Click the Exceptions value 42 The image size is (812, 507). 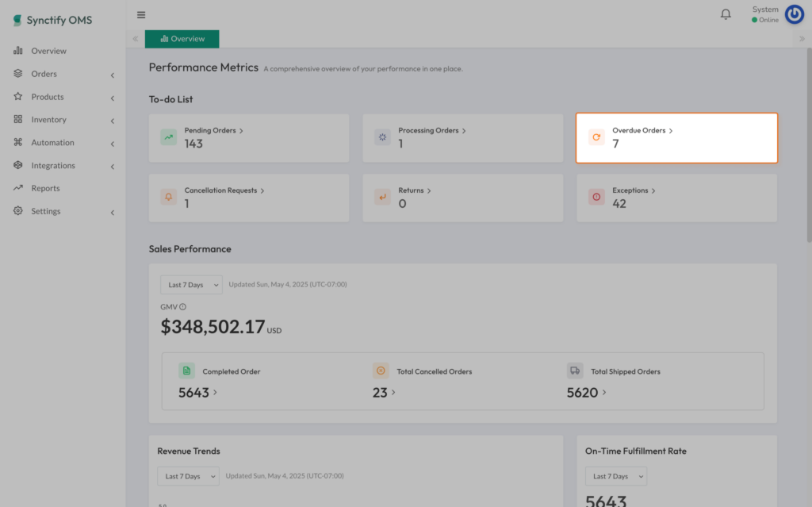click(619, 204)
